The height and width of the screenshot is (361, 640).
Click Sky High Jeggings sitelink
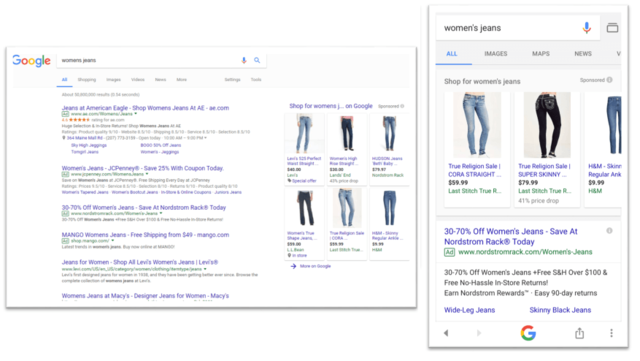point(89,145)
